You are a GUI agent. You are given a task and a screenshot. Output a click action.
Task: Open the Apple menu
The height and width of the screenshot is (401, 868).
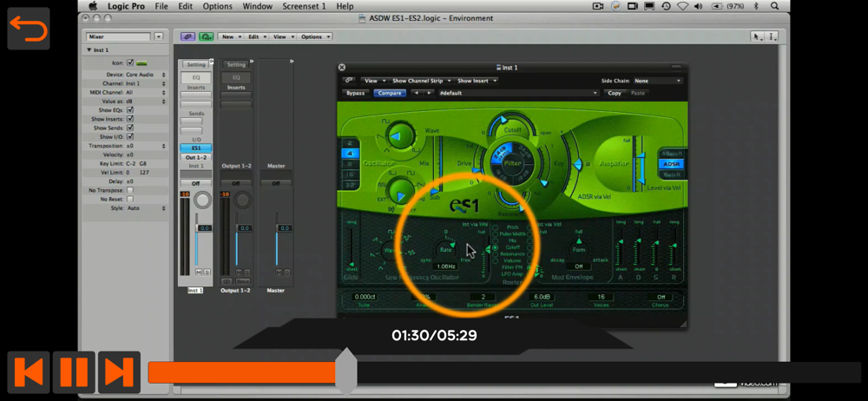pyautogui.click(x=93, y=6)
